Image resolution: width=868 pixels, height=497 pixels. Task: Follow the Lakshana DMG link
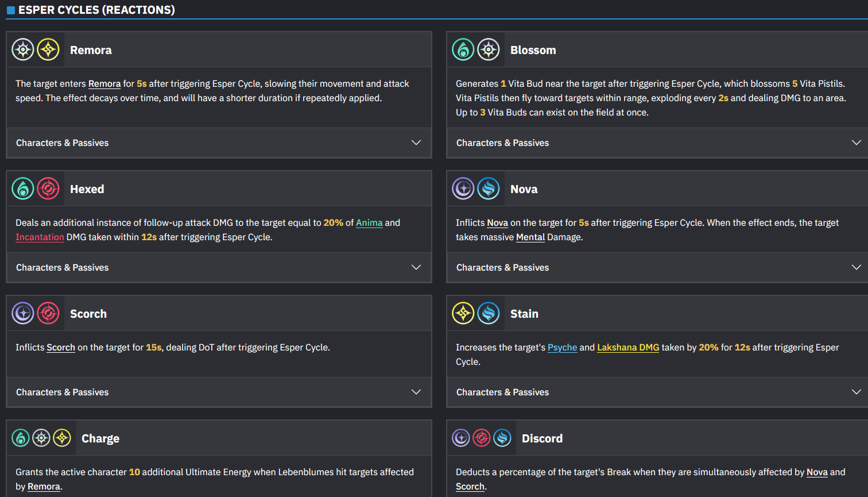(628, 348)
